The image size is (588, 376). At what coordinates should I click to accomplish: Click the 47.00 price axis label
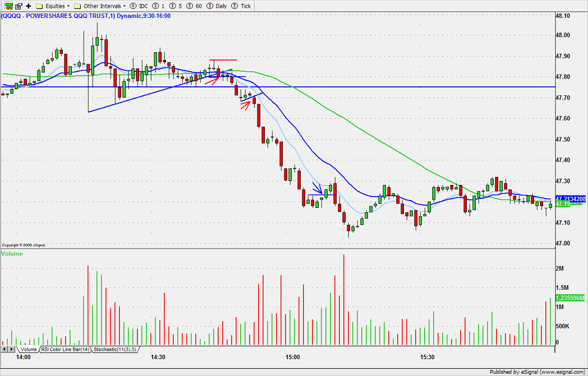[563, 243]
